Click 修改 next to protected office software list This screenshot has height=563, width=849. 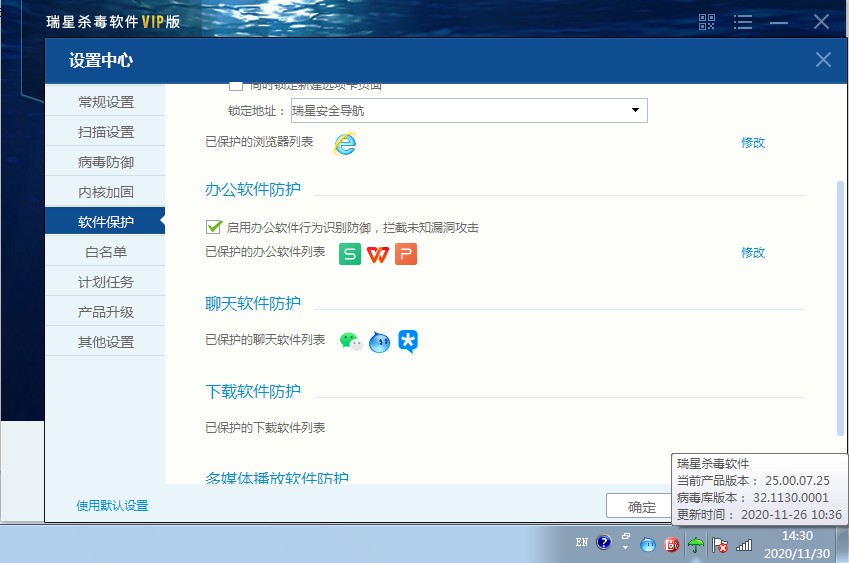coord(753,253)
